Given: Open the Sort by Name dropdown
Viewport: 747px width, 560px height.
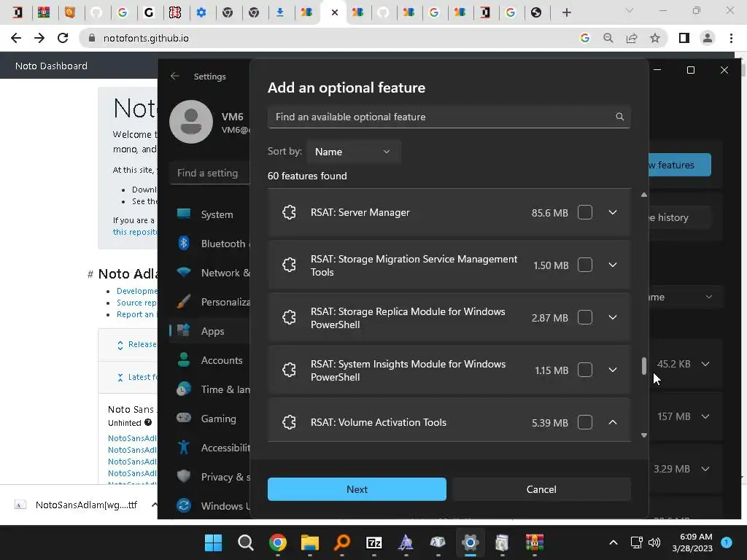Looking at the screenshot, I should pos(353,152).
